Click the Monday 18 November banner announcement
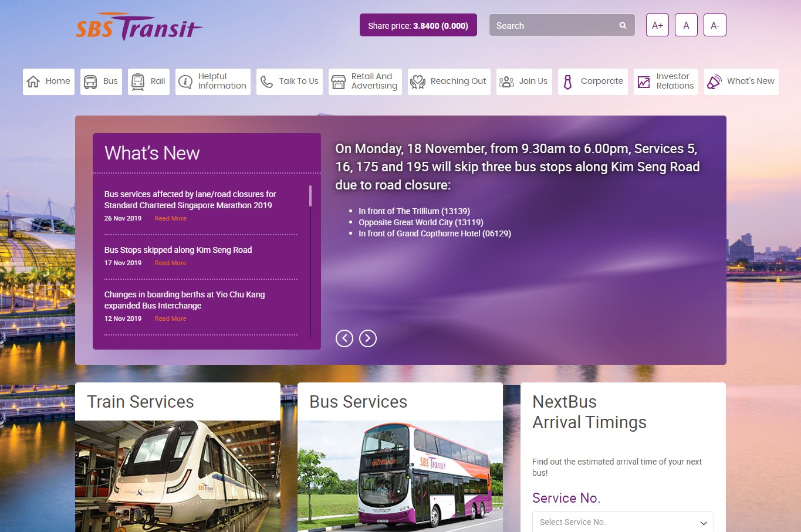The image size is (801, 532). [518, 167]
